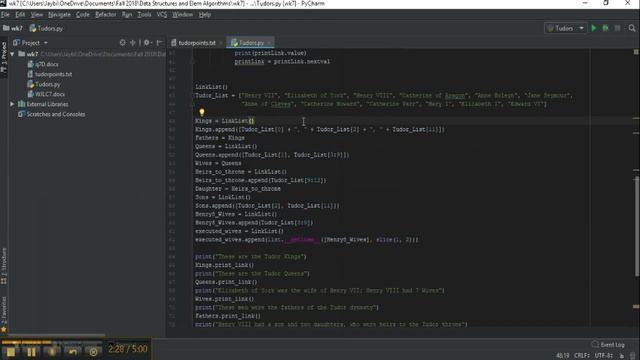Open the VCS menu

coord(162,14)
